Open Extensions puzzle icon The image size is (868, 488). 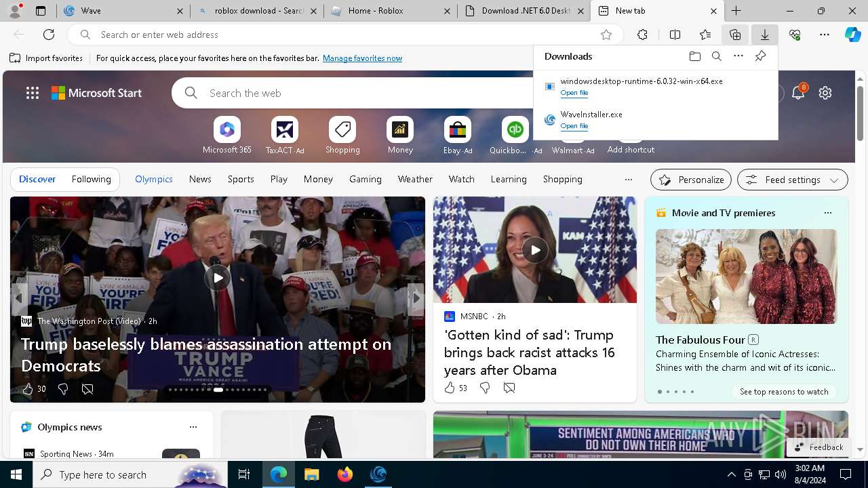(642, 35)
